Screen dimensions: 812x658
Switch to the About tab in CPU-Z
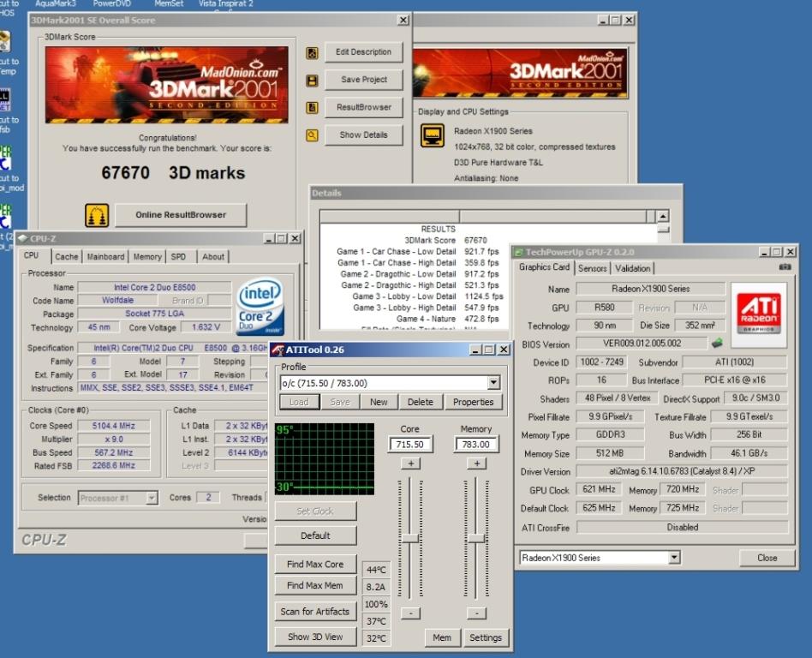click(x=212, y=256)
